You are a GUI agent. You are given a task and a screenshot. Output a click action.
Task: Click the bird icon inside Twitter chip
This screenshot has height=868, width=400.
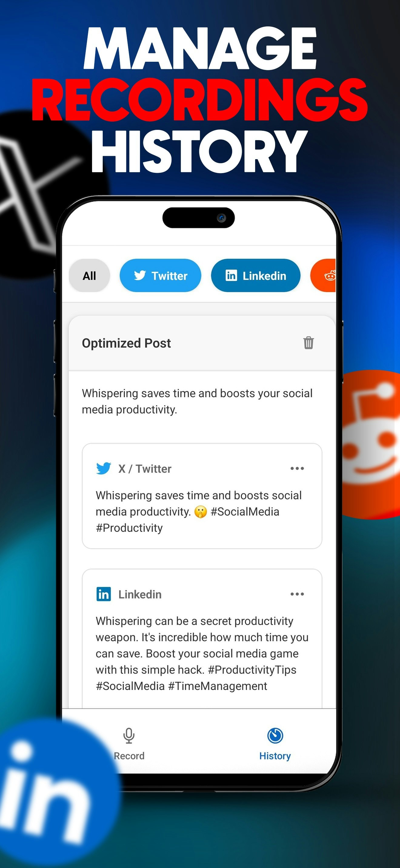point(140,275)
